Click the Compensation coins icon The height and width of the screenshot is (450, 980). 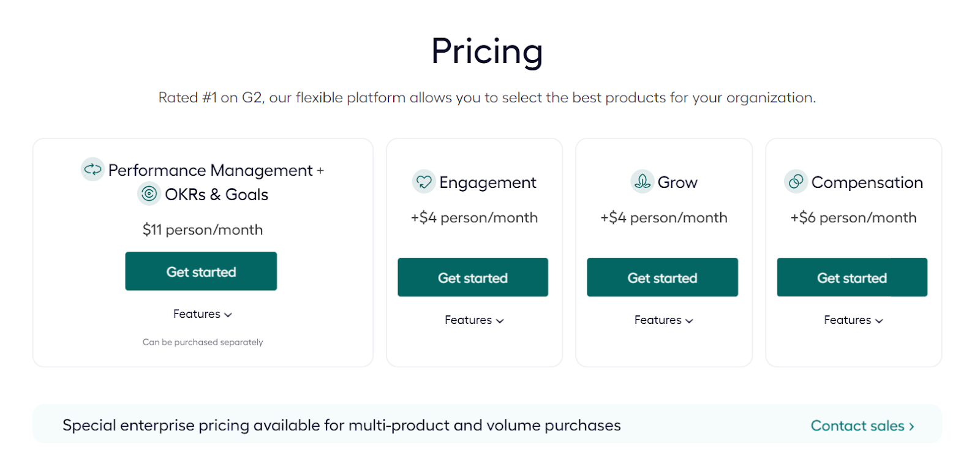pos(795,182)
